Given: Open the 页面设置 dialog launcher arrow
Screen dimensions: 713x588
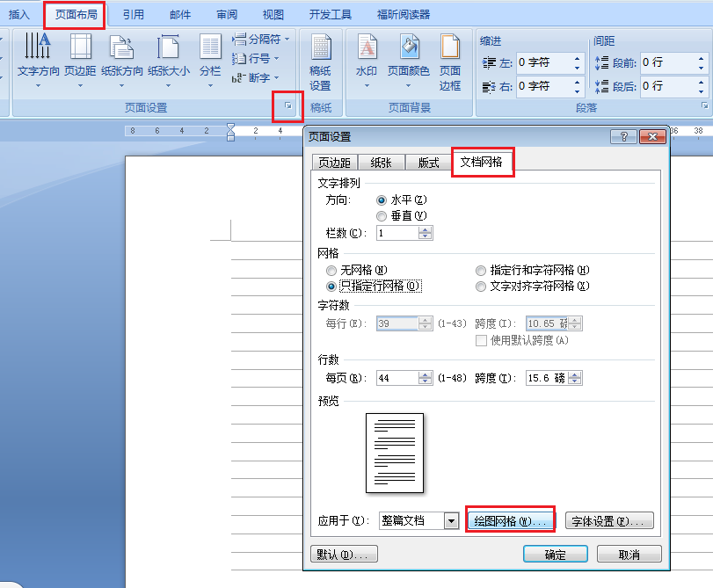Looking at the screenshot, I should 288,106.
